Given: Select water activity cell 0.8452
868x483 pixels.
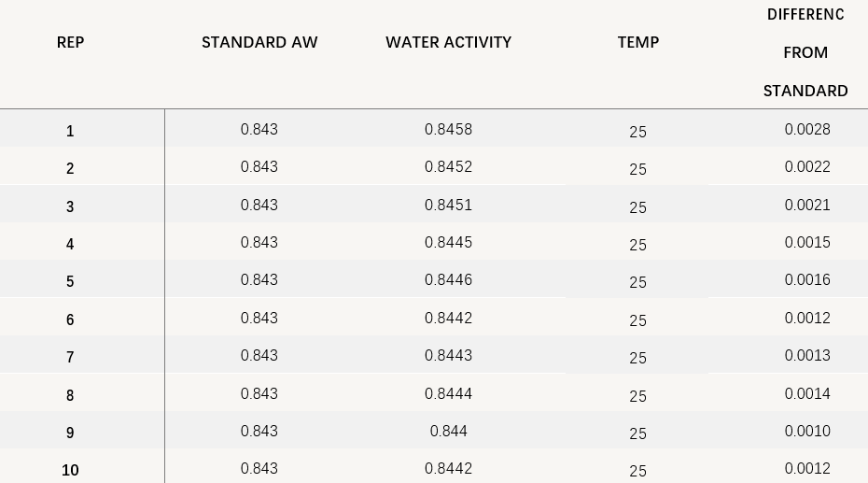Looking at the screenshot, I should pos(448,166).
